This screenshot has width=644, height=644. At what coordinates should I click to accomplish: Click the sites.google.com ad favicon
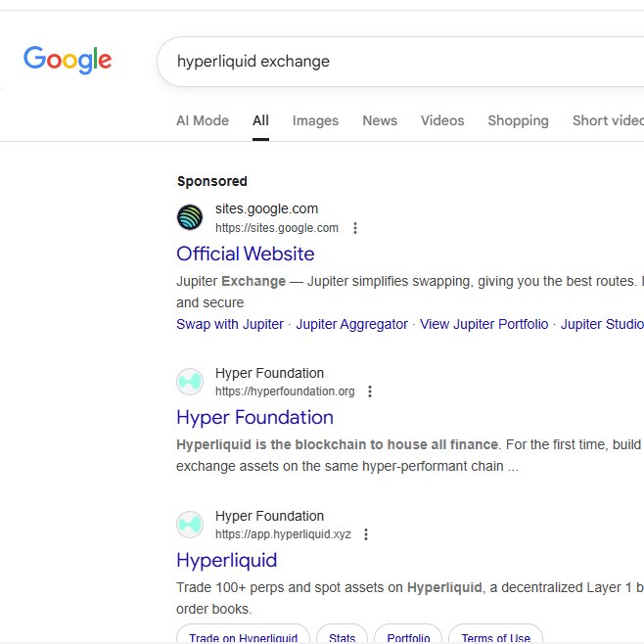click(x=190, y=217)
